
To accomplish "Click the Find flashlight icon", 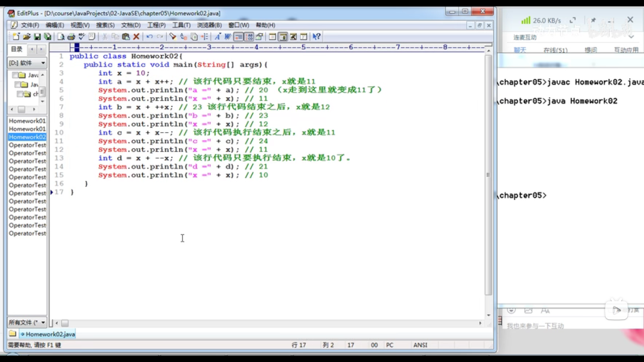I will pos(173,37).
